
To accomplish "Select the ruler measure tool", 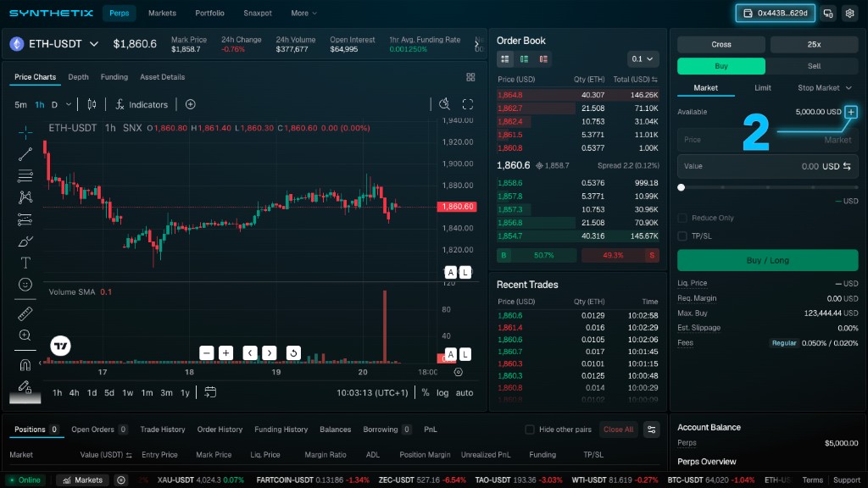I will 25,313.
